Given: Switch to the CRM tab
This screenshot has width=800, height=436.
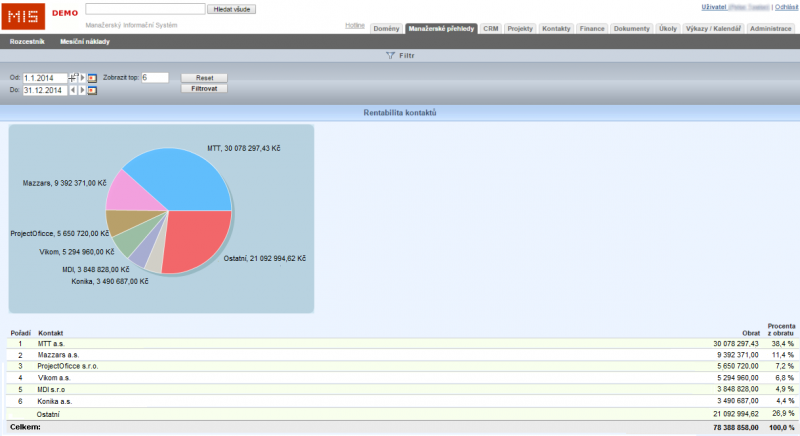Looking at the screenshot, I should [490, 29].
